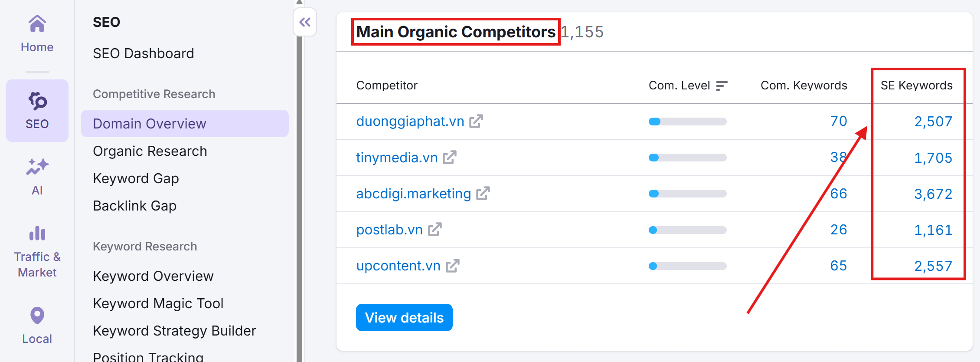Click Com. Level bar for postlab.vn

pyautogui.click(x=687, y=230)
